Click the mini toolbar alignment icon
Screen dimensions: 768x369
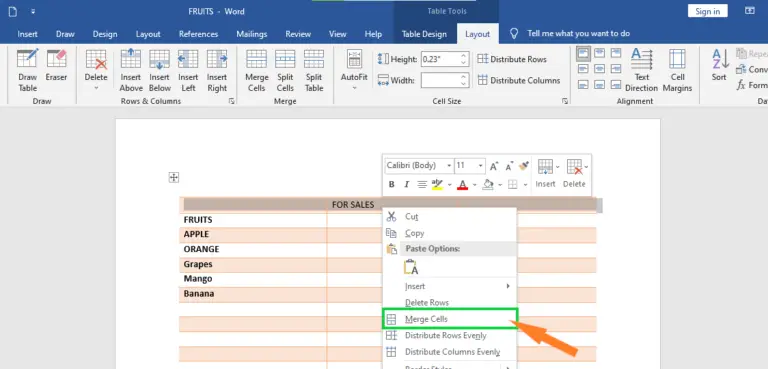[422, 184]
